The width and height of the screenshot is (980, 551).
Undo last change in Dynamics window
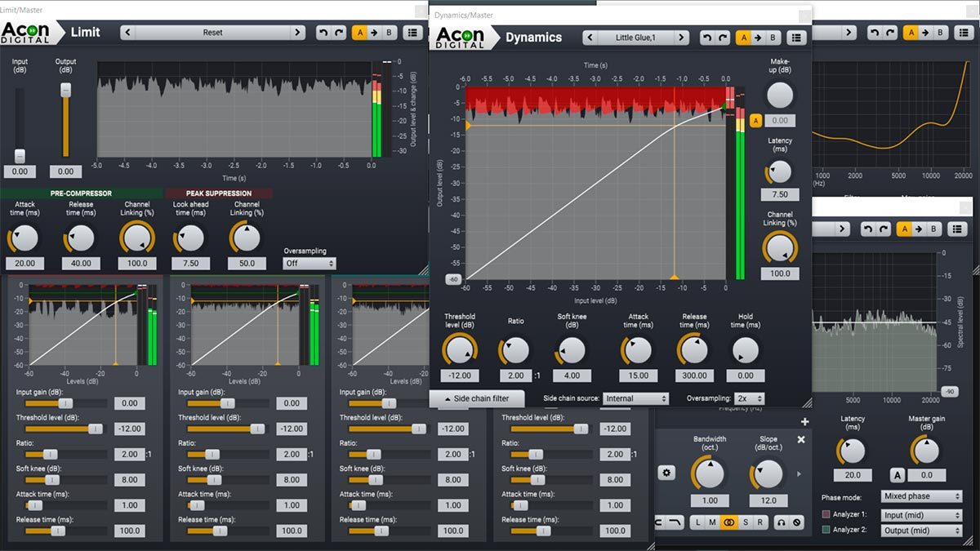707,38
